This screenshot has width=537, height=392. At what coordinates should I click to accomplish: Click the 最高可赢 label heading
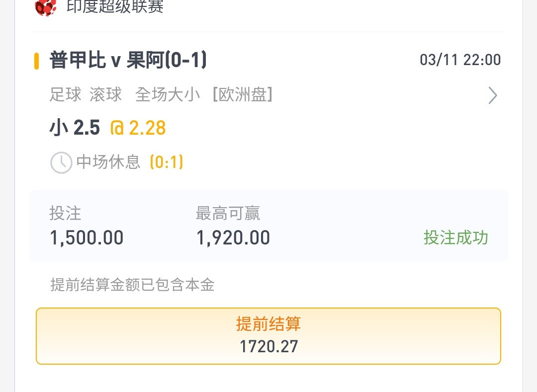228,214
